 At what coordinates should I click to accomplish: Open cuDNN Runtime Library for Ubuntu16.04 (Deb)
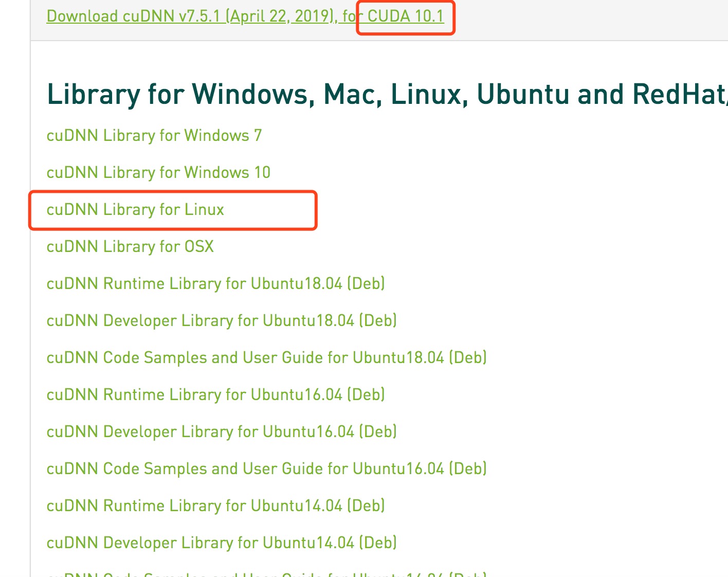[216, 395]
